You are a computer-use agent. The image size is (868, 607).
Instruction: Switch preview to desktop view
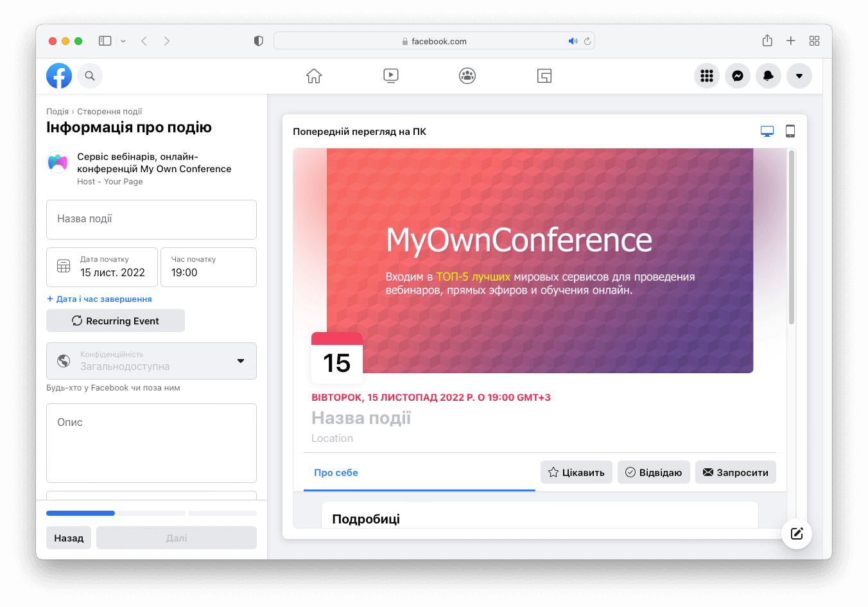coord(767,131)
